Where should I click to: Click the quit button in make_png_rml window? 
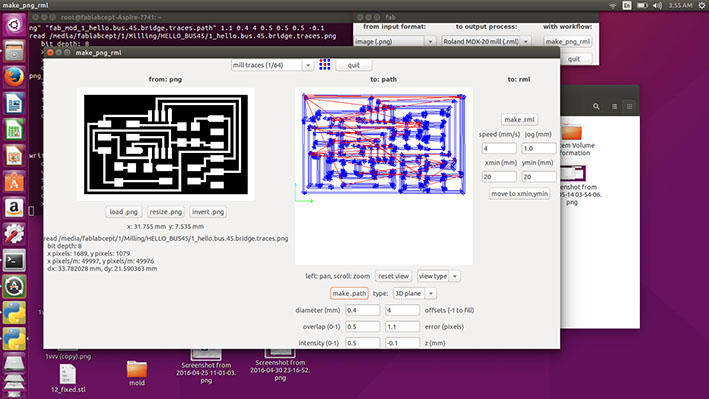click(354, 65)
